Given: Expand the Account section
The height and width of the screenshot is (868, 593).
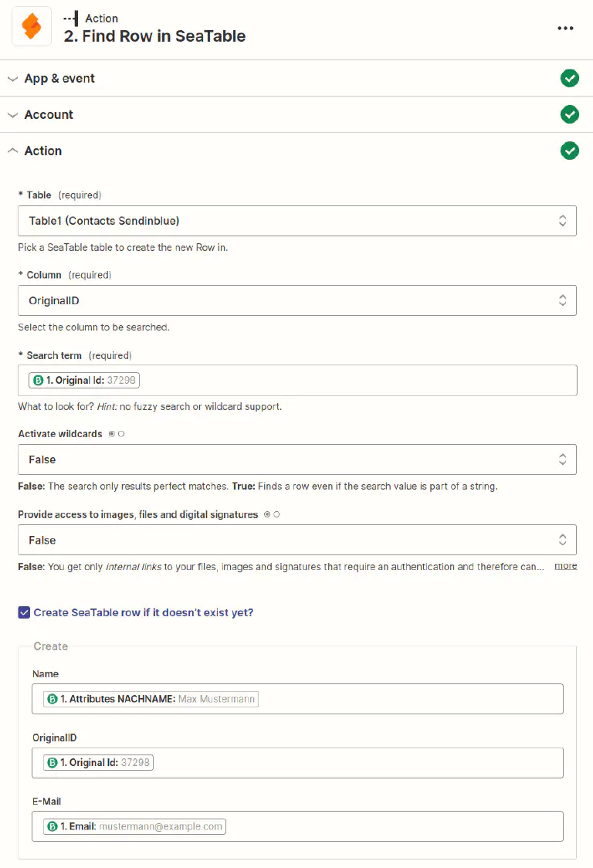Looking at the screenshot, I should point(49,114).
